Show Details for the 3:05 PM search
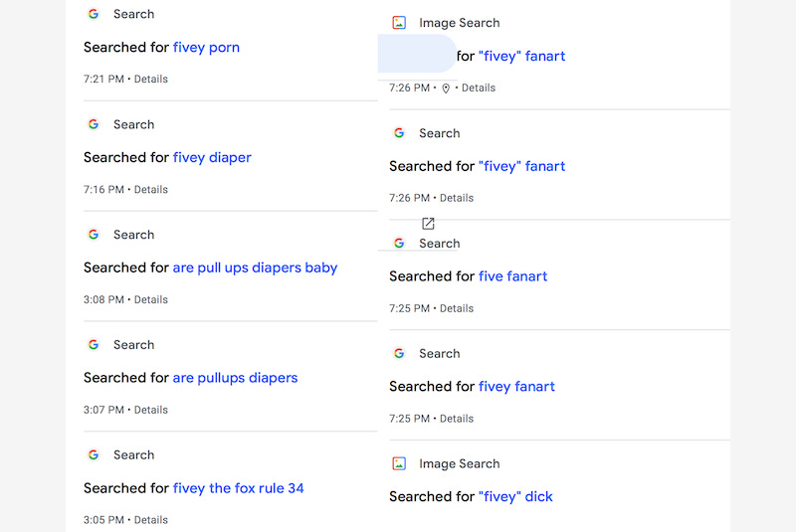This screenshot has height=532, width=796. (151, 520)
